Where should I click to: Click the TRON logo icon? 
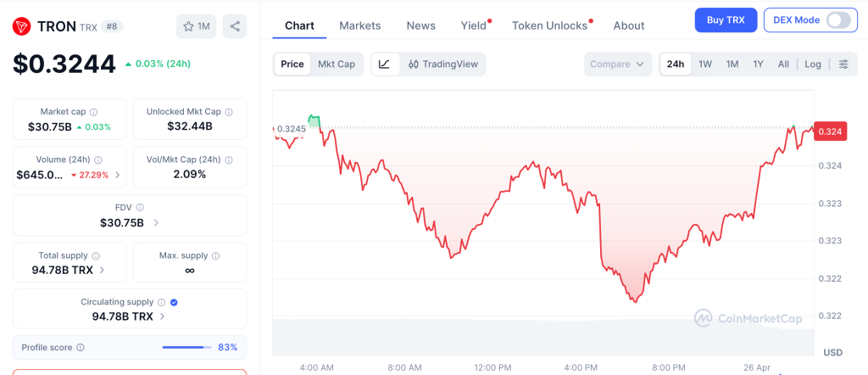pos(22,26)
